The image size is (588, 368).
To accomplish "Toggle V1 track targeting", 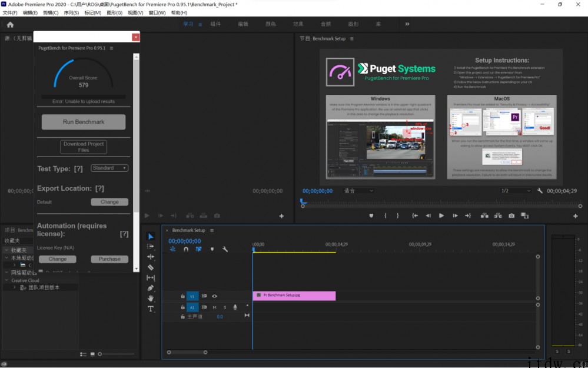I will [192, 296].
